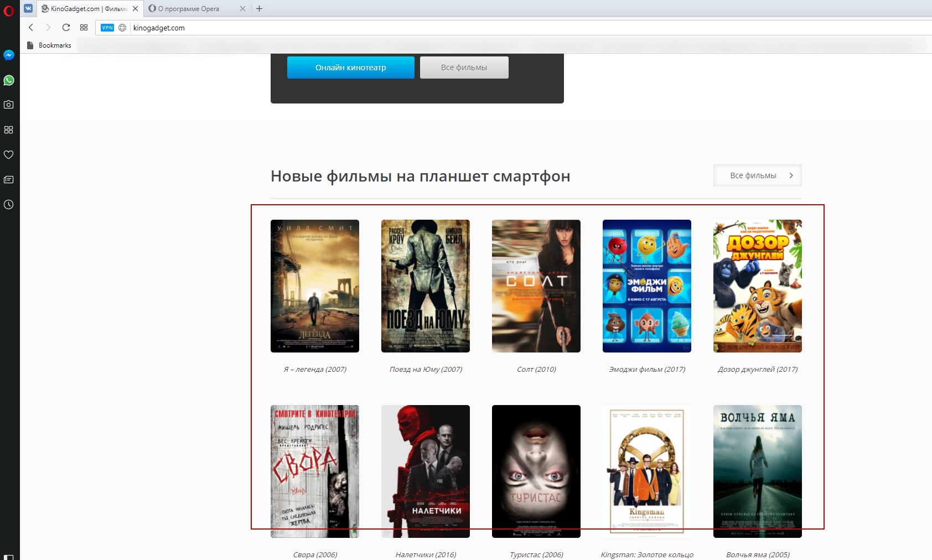Open WhatsApp in the sidebar
The width and height of the screenshot is (932, 560).
coord(9,80)
